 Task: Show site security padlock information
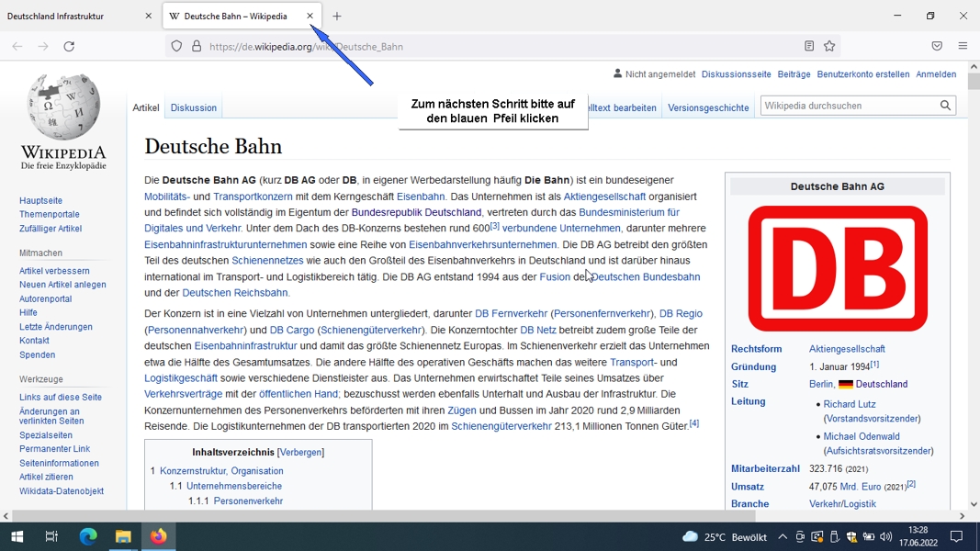(197, 46)
